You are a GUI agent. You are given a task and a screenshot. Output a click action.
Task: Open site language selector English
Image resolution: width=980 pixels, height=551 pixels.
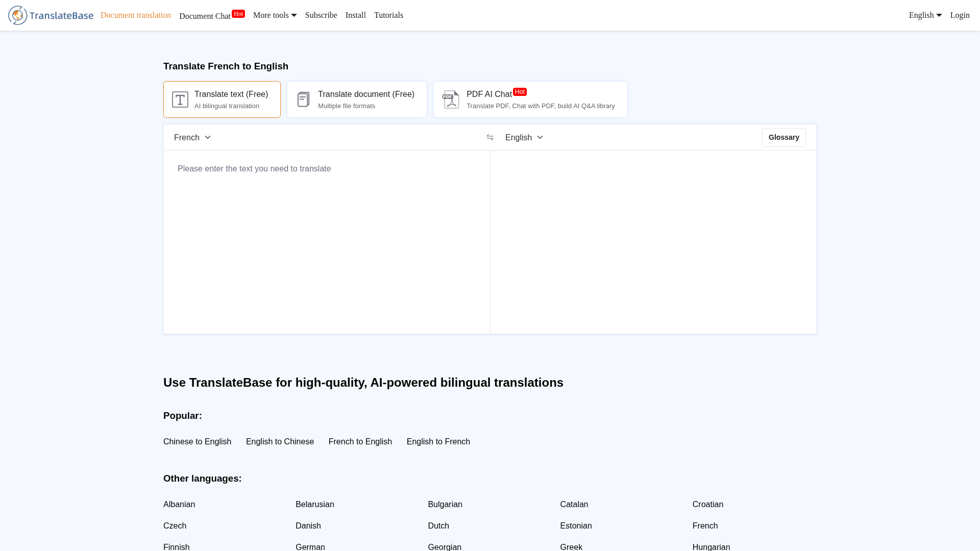tap(925, 15)
